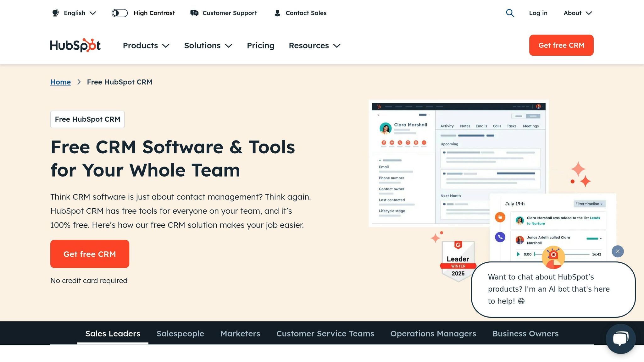Click the Log in link
The image size is (644, 362).
[538, 13]
